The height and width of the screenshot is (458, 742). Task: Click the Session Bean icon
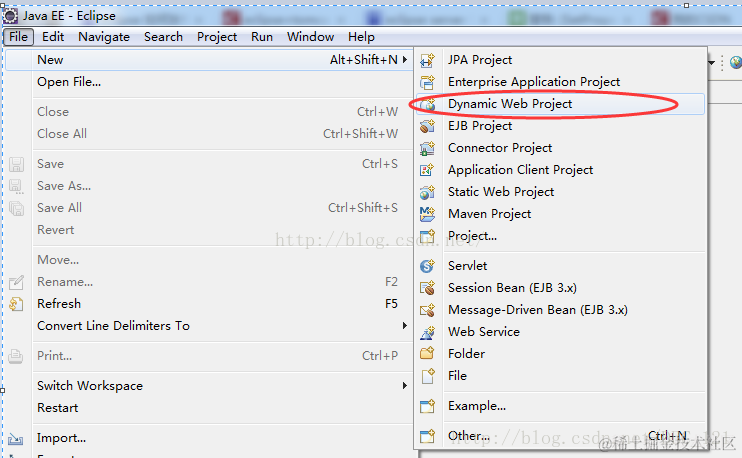[427, 288]
